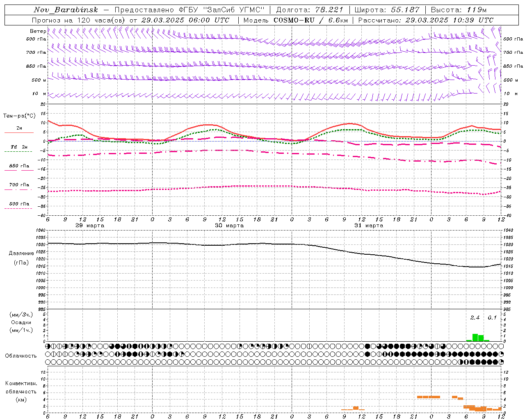This screenshot has width=525, height=420.
Task: Click the "Высота: 119м" elevation value
Action: (458, 10)
